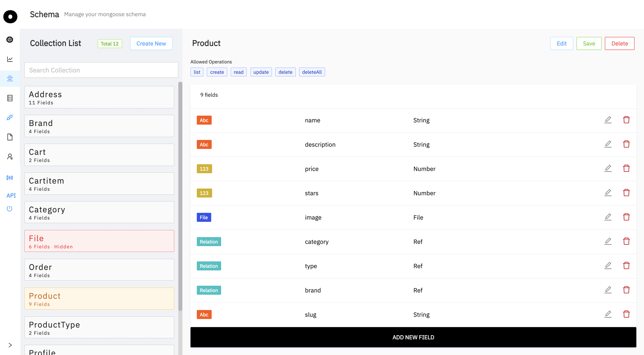Click the analytics chart icon in sidebar
Image resolution: width=644 pixels, height=355 pixels.
click(10, 59)
